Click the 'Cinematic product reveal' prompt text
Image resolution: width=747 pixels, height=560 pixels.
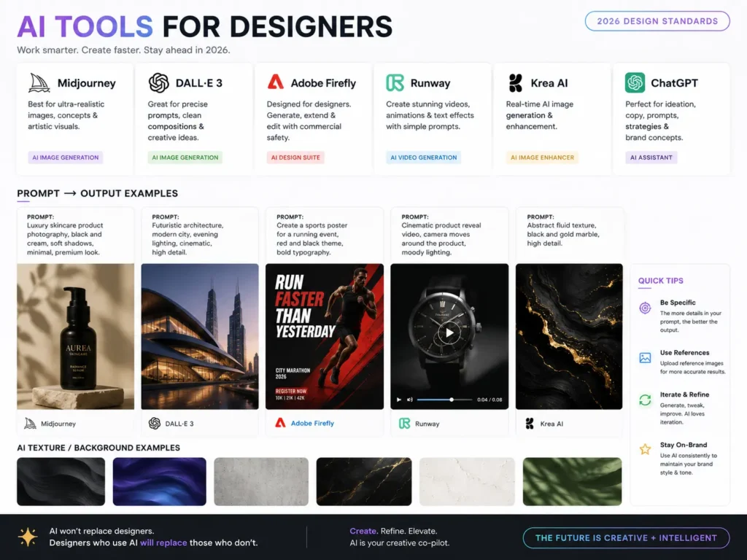pyautogui.click(x=441, y=238)
